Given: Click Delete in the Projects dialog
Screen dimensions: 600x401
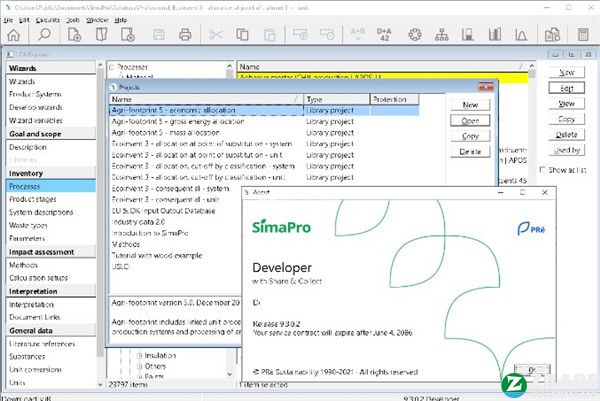Looking at the screenshot, I should click(x=470, y=152).
